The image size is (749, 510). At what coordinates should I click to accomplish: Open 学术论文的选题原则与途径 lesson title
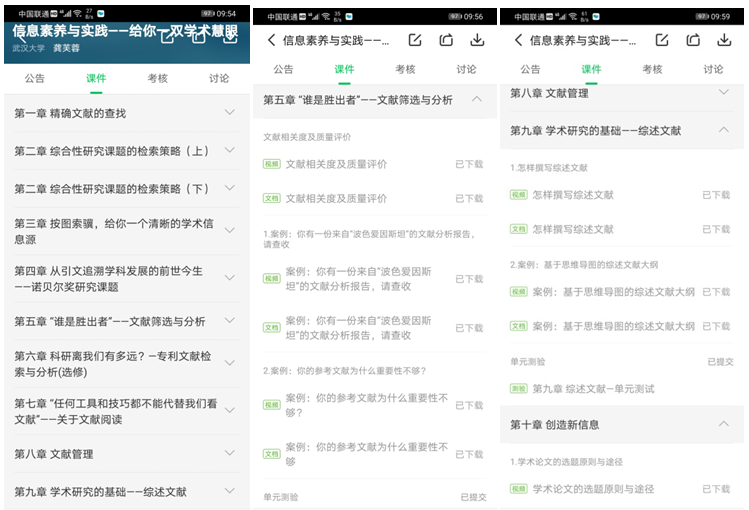pos(593,489)
